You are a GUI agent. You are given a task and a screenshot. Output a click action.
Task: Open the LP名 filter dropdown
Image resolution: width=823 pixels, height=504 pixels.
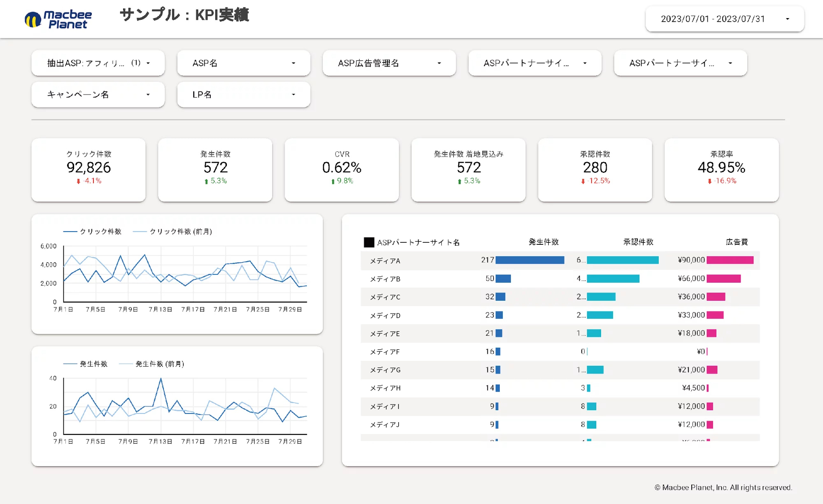[x=244, y=94]
